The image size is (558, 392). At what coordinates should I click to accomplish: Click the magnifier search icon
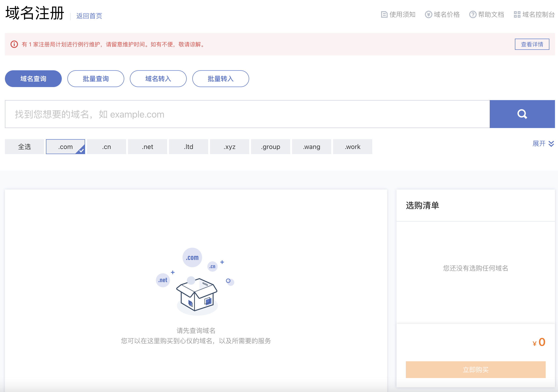point(522,114)
